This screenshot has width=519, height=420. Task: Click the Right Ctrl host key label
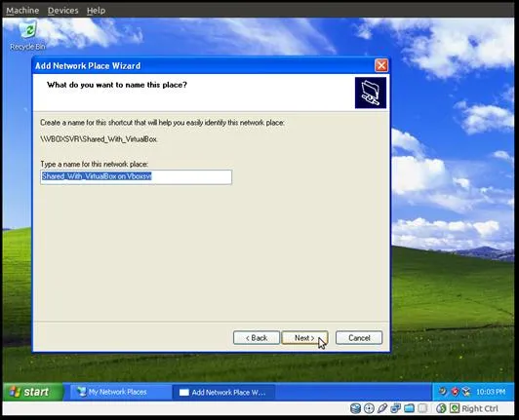point(480,408)
